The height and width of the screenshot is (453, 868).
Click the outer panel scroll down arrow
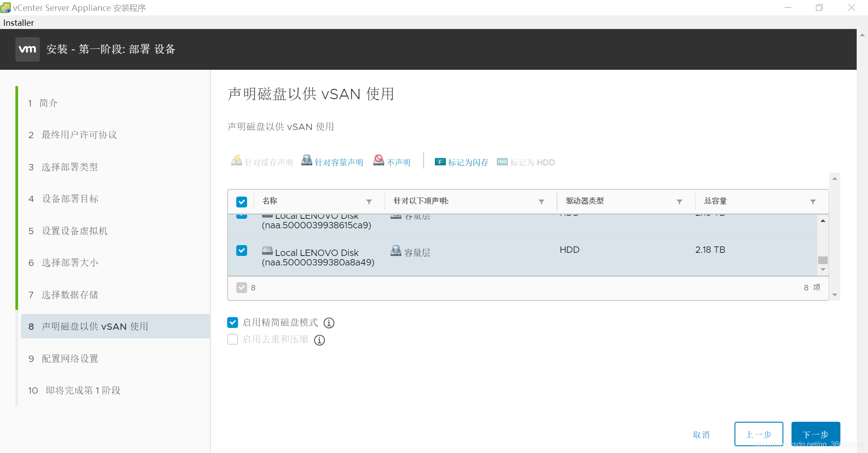[x=835, y=295]
